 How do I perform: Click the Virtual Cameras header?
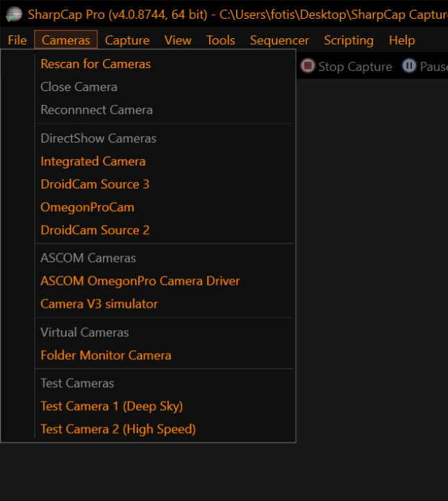[85, 332]
